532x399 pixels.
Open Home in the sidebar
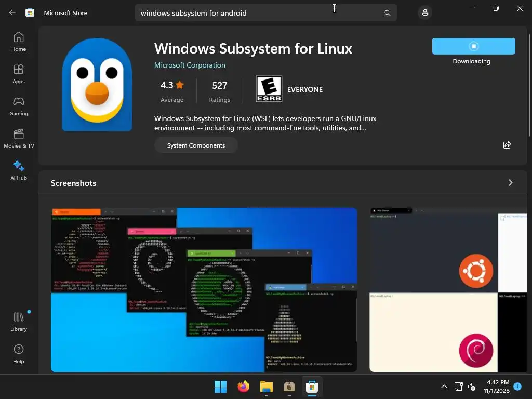click(x=19, y=42)
